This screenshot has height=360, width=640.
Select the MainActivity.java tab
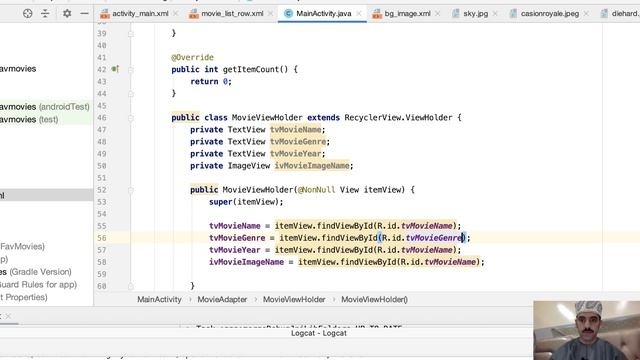coord(324,13)
